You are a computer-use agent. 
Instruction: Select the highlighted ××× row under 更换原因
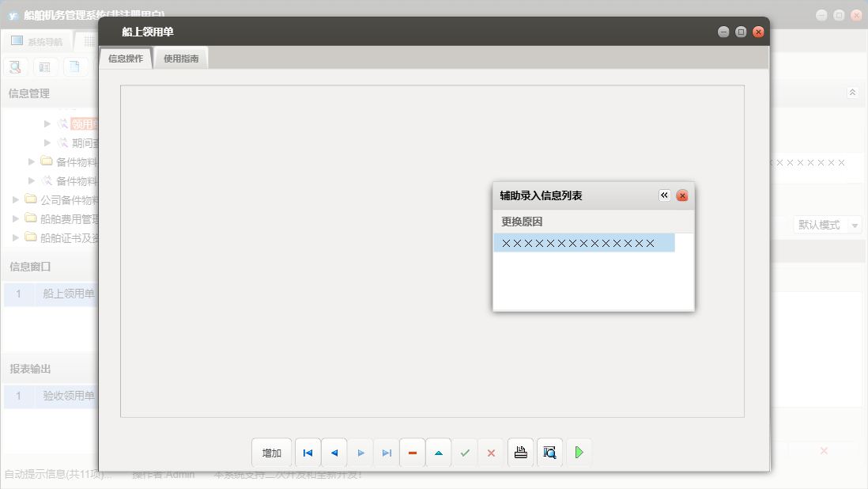coord(583,243)
